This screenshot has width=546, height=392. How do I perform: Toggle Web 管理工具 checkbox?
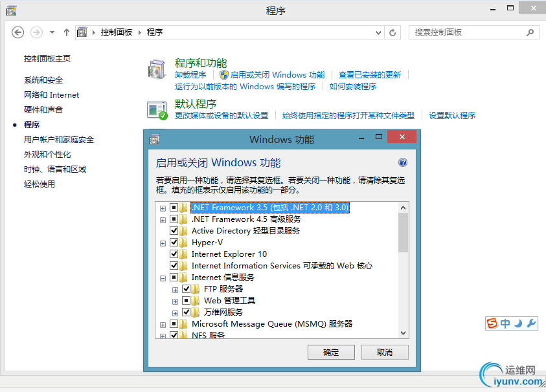187,301
